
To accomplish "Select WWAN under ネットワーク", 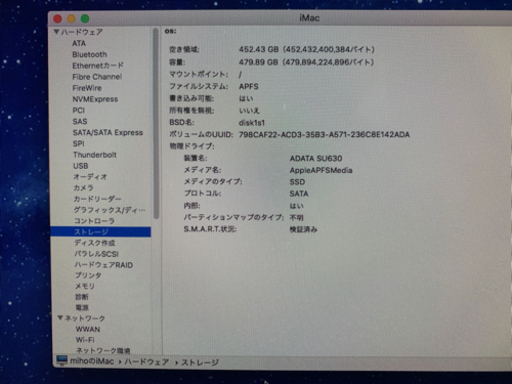I will click(88, 329).
